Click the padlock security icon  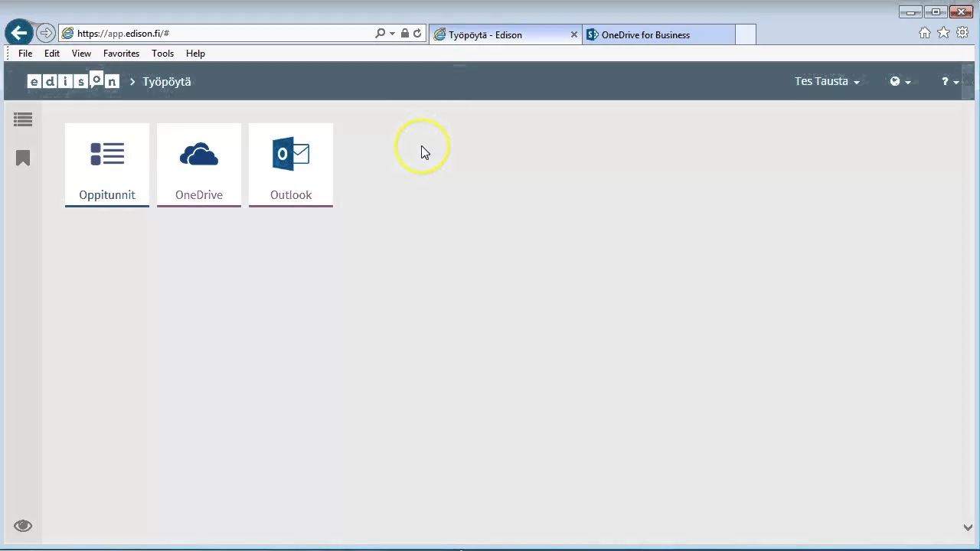click(404, 34)
